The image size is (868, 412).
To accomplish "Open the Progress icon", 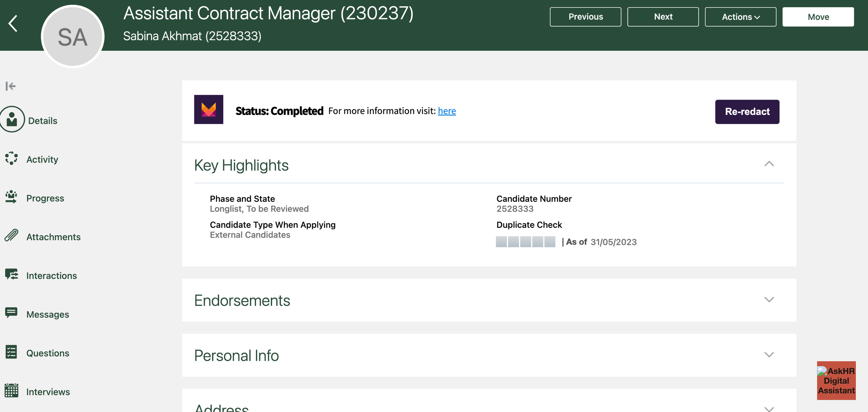I will (11, 197).
